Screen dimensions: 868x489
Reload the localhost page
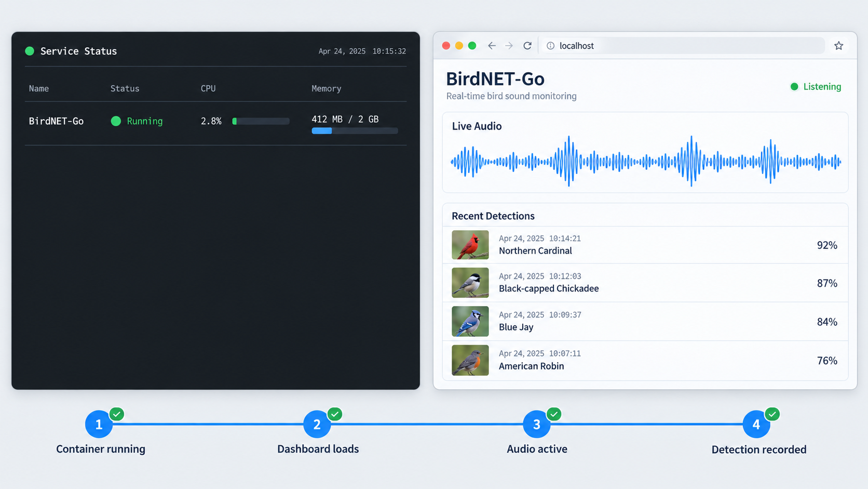tap(527, 46)
